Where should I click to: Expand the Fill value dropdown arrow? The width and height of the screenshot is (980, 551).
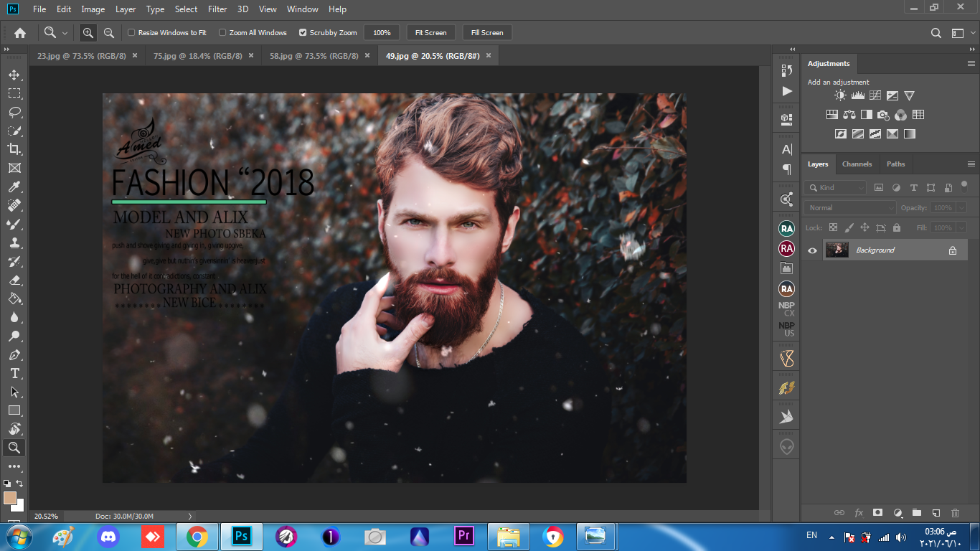[961, 227]
